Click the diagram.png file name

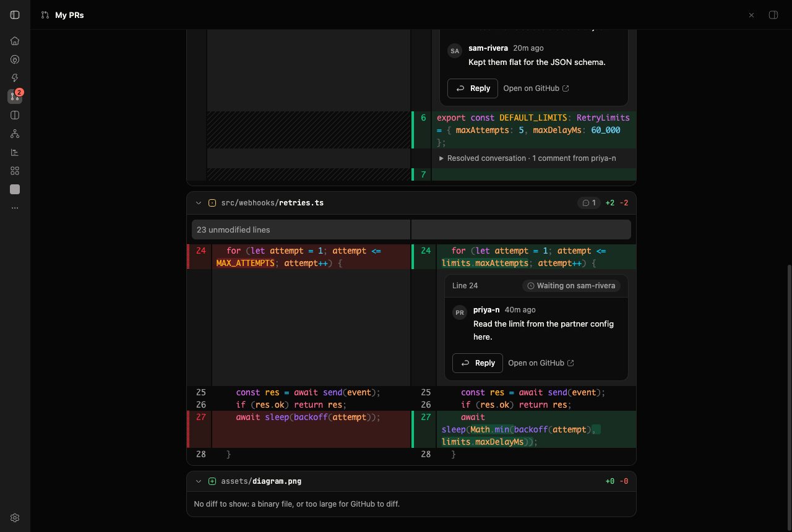277,481
